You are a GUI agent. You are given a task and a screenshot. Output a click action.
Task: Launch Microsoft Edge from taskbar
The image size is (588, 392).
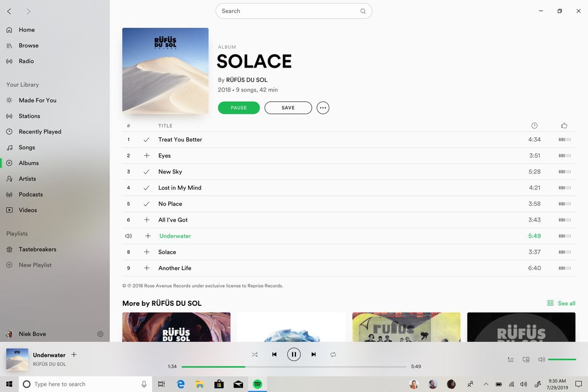click(181, 384)
